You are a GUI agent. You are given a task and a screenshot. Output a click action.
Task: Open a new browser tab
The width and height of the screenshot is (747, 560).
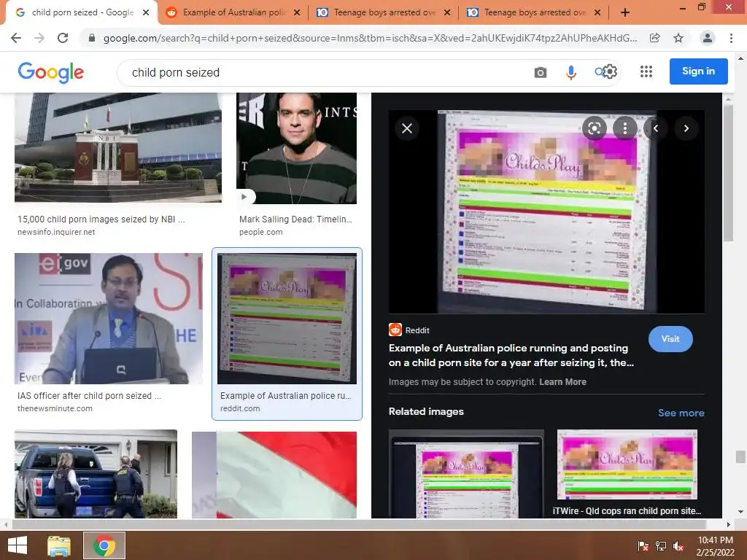625,12
